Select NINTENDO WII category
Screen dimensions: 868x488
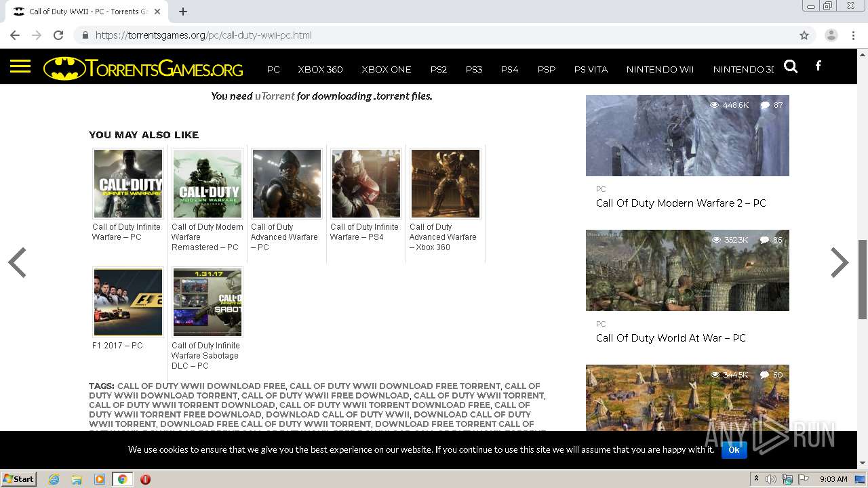(660, 69)
